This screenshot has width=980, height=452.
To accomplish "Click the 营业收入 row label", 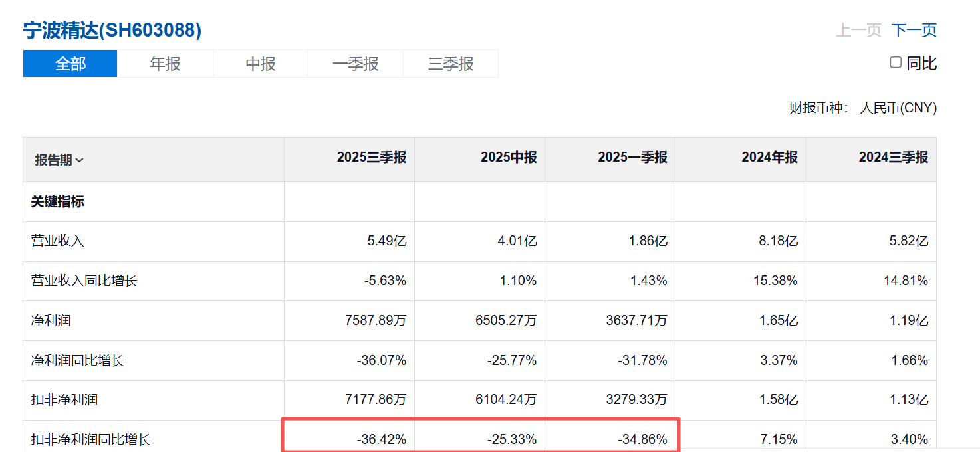I will pos(58,241).
